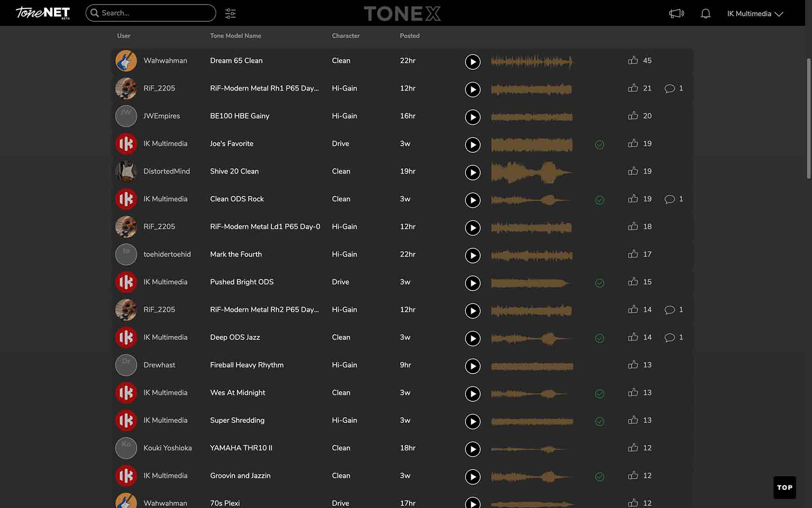Like the Fireball Heavy Rhythm tone
This screenshot has width=812, height=508.
click(633, 364)
